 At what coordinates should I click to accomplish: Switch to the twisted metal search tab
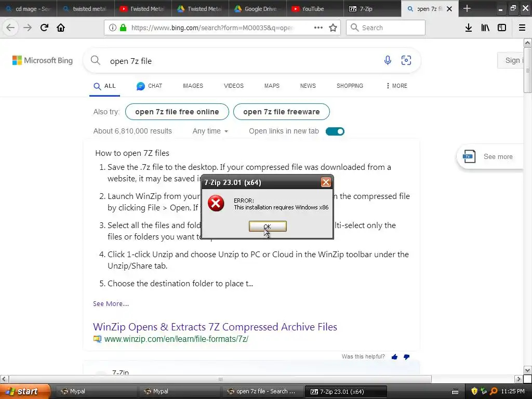pyautogui.click(x=86, y=8)
